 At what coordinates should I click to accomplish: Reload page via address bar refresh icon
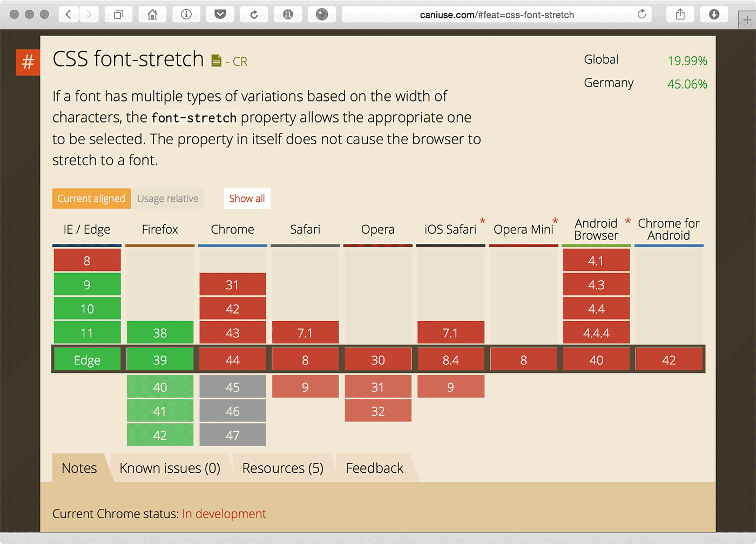click(x=642, y=15)
